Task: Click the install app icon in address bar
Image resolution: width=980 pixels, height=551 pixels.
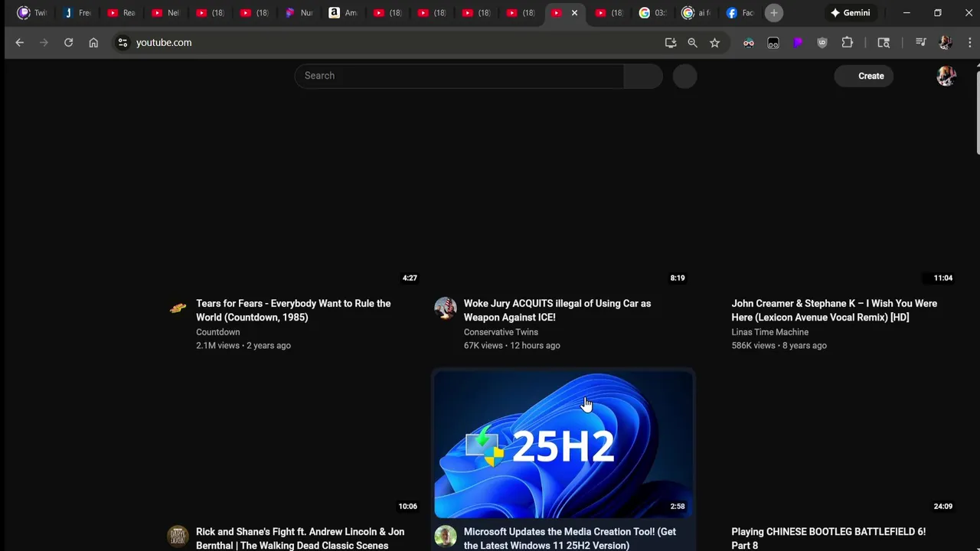Action: (x=671, y=43)
